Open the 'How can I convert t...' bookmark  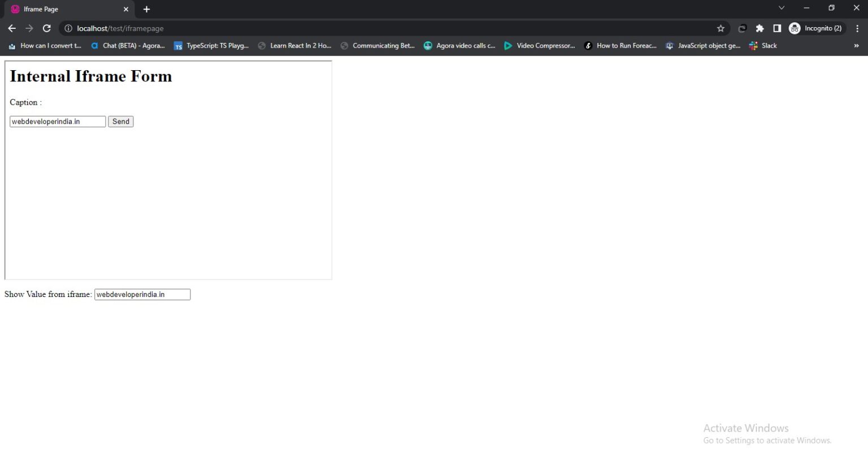[x=45, y=46]
